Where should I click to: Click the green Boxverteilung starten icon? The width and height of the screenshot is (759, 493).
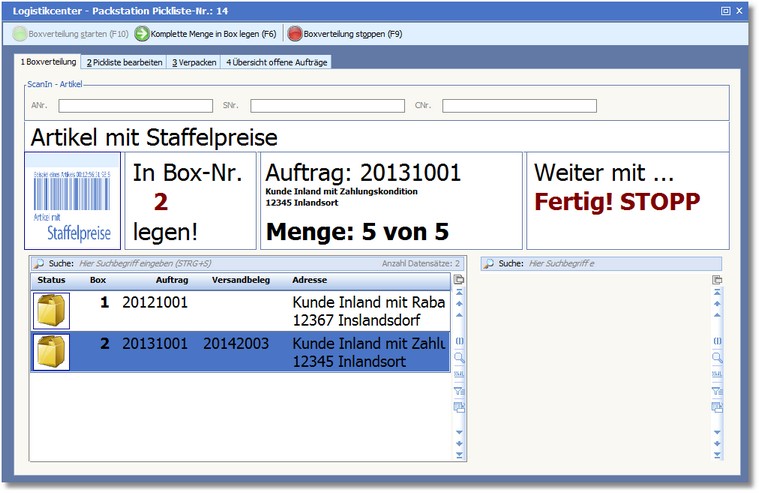pos(20,33)
